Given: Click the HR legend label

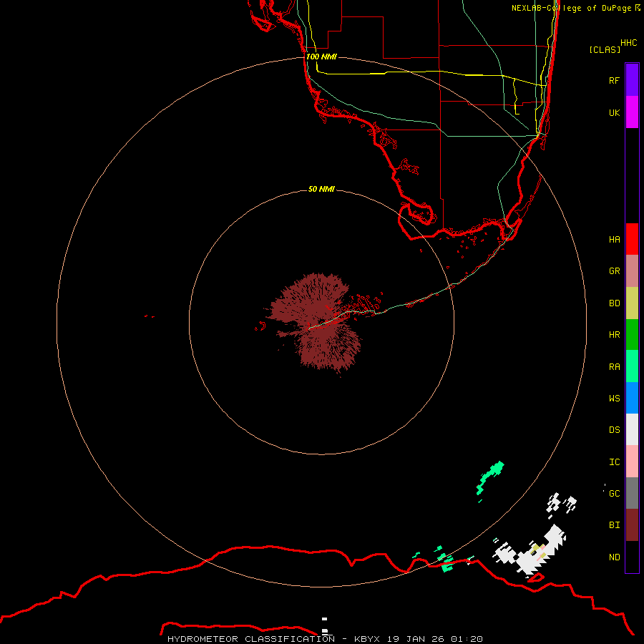Looking at the screenshot, I should 614,335.
